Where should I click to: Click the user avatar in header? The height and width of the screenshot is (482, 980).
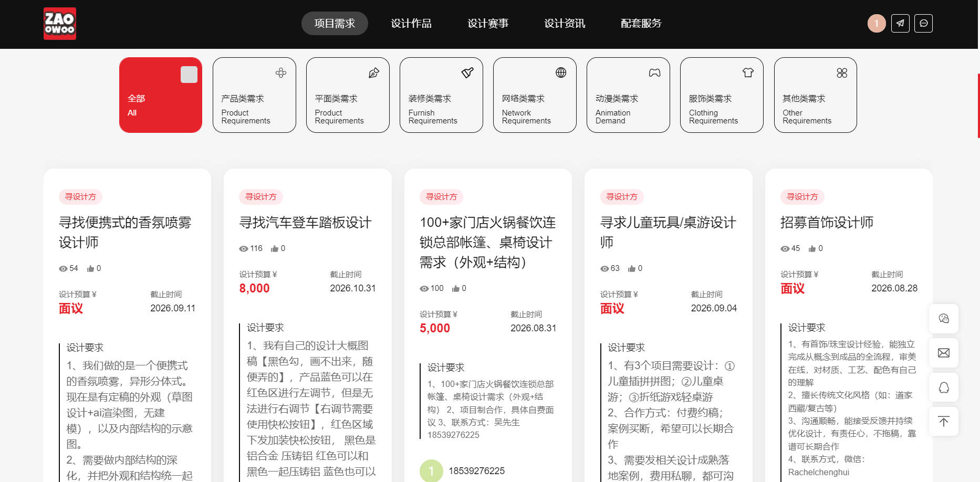tap(877, 23)
